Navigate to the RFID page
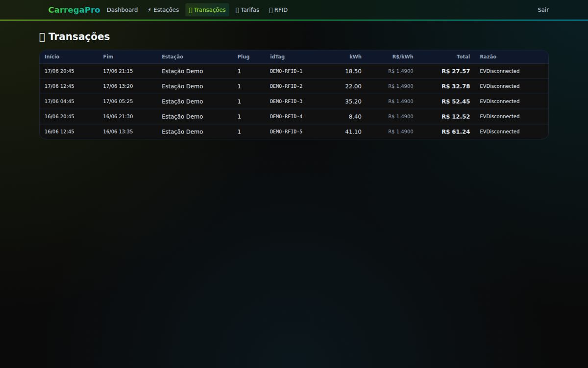 point(278,10)
